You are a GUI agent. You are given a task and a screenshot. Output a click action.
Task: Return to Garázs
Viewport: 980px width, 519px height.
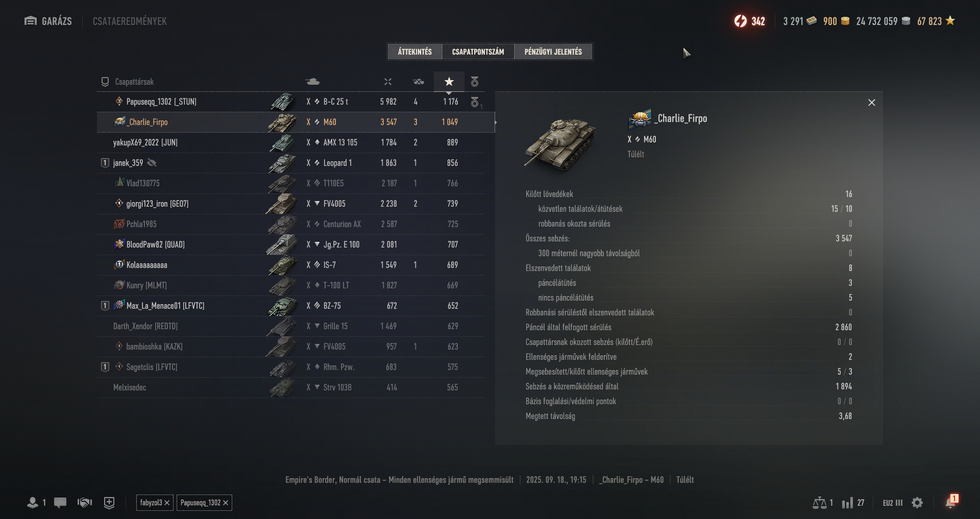pyautogui.click(x=48, y=21)
